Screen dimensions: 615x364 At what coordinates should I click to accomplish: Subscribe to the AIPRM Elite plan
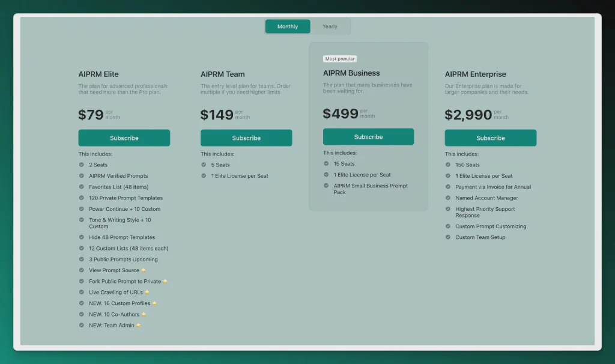pos(124,138)
